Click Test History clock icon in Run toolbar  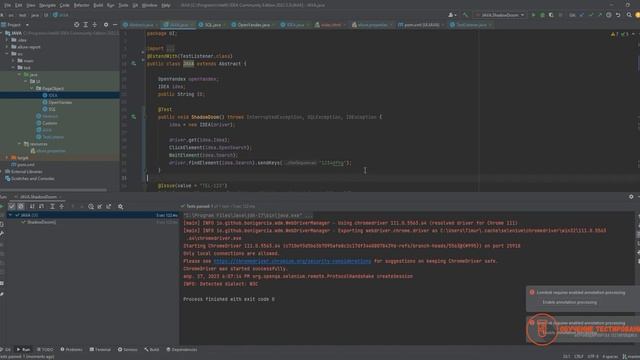91,207
